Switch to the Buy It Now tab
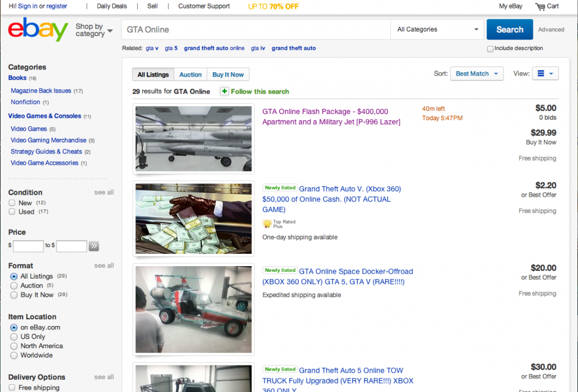Image resolution: width=578 pixels, height=392 pixels. [x=228, y=74]
